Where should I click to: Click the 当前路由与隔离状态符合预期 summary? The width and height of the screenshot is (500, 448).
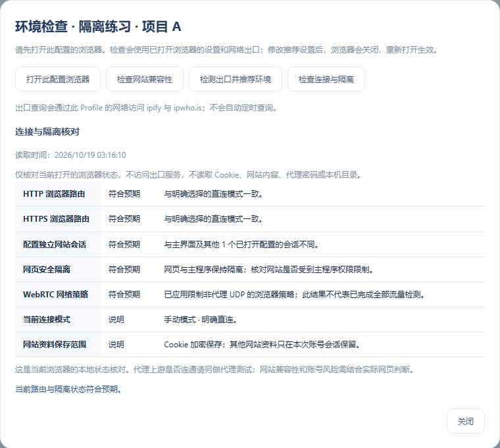(x=68, y=389)
